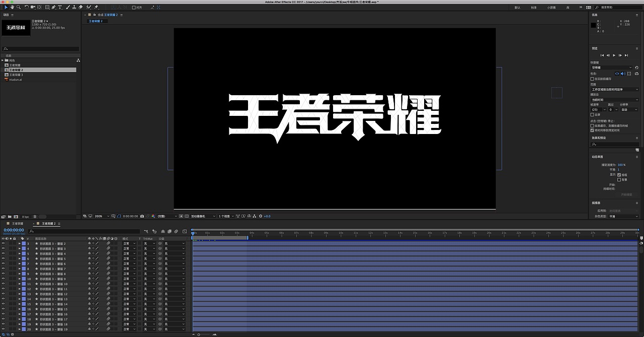Click the first frame button in Preview panel

[x=602, y=55]
